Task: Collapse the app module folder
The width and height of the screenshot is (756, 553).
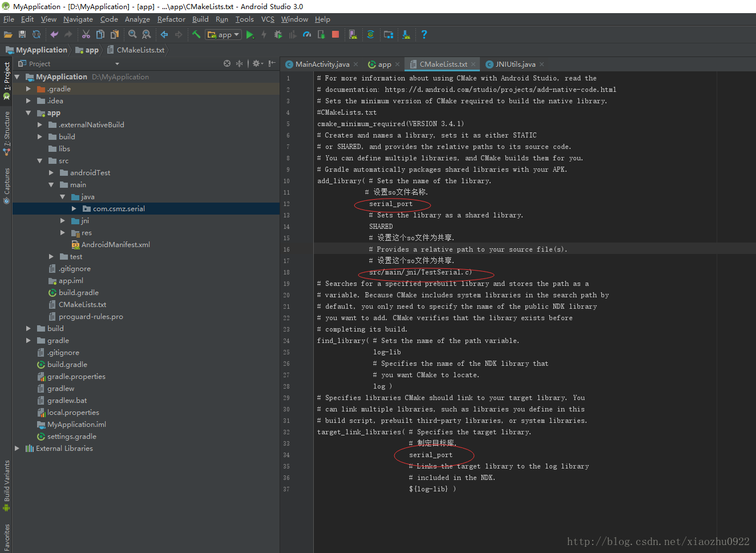Action: 29,112
